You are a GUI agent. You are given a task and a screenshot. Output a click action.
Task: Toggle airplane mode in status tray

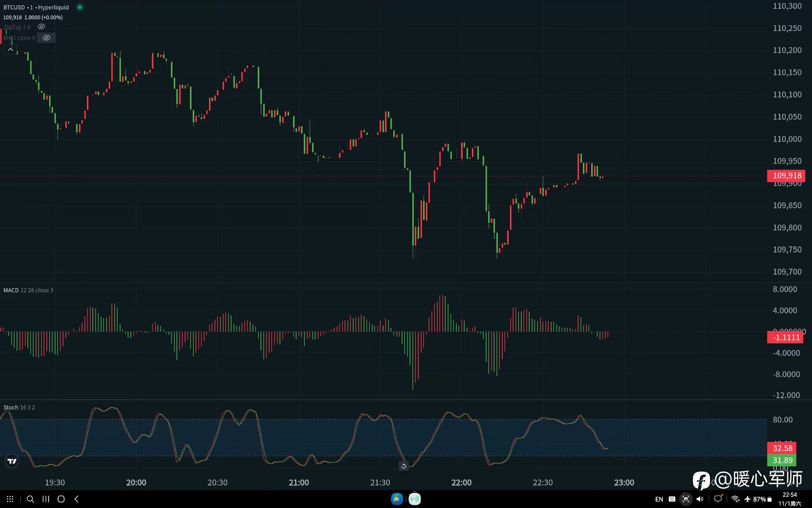[x=747, y=499]
